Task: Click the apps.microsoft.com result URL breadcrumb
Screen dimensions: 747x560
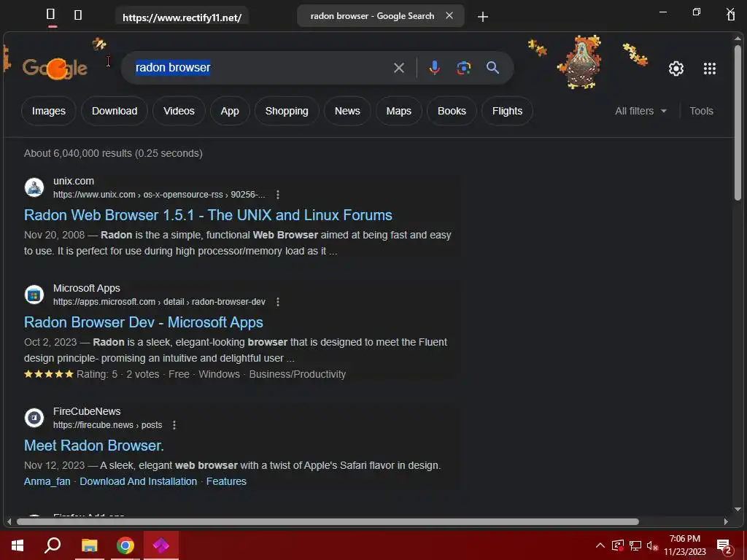Action: (x=159, y=302)
